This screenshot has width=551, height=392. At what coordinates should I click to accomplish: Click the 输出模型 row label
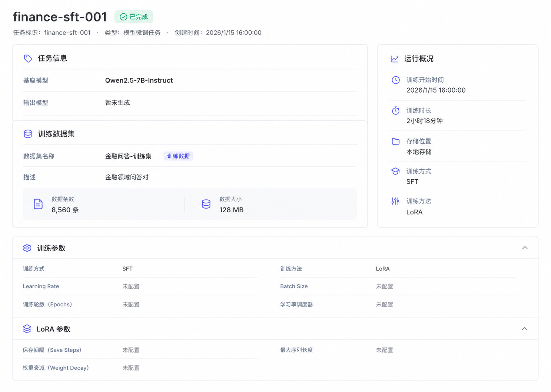[x=36, y=103]
